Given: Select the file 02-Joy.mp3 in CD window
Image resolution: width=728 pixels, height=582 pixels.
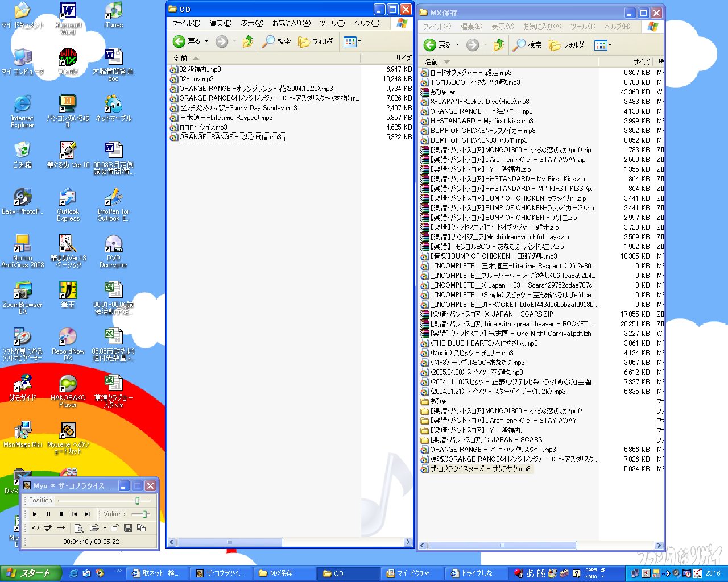Looking at the screenshot, I should [196, 79].
